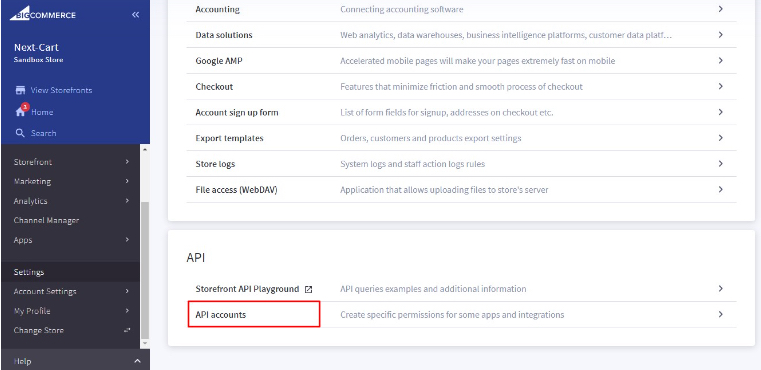
Task: Click the Account sign up form row
Action: [x=461, y=112]
